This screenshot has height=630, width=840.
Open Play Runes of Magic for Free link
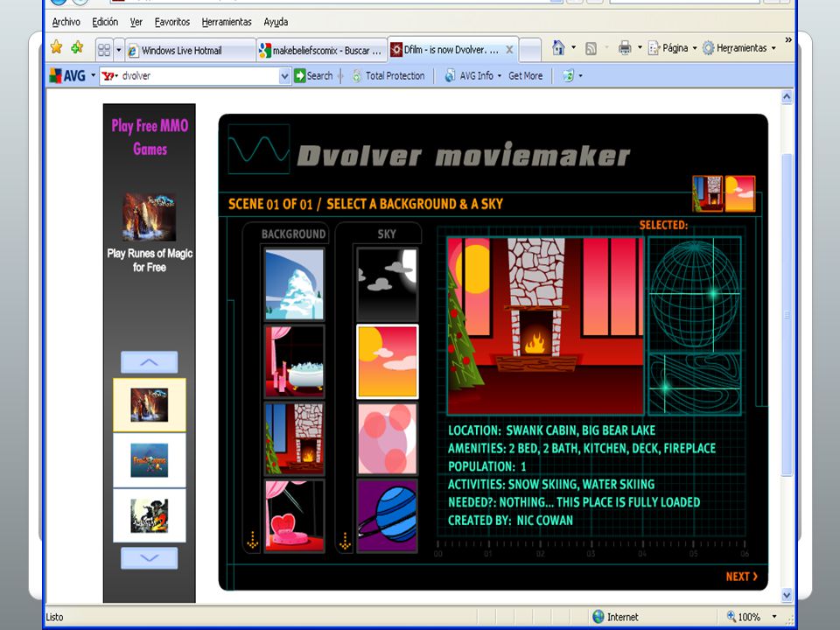[x=150, y=261]
